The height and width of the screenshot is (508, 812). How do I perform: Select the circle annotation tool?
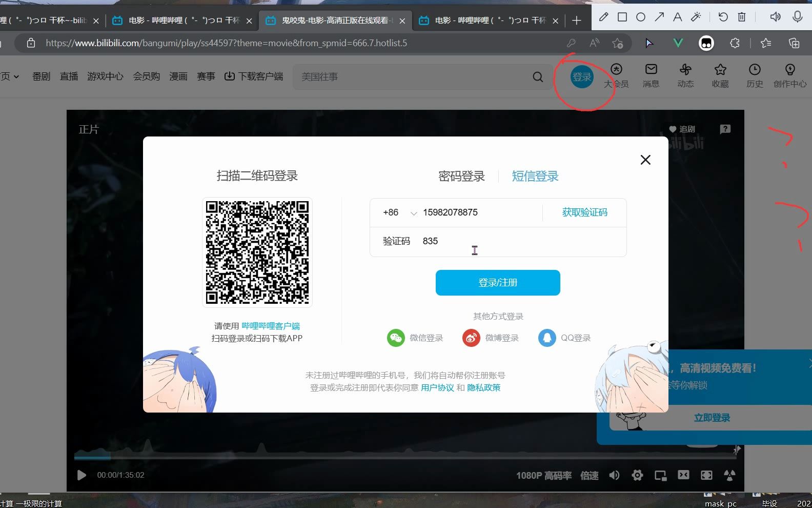(641, 17)
